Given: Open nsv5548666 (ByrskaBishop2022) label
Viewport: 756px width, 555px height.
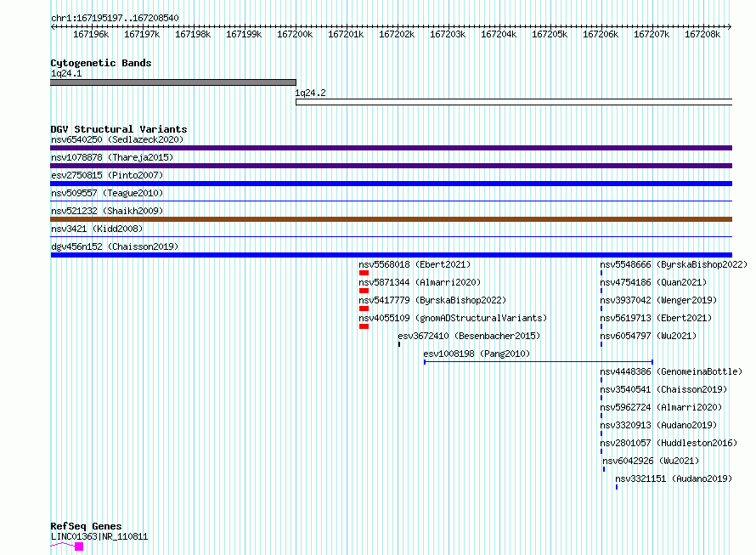Looking at the screenshot, I should tap(674, 264).
